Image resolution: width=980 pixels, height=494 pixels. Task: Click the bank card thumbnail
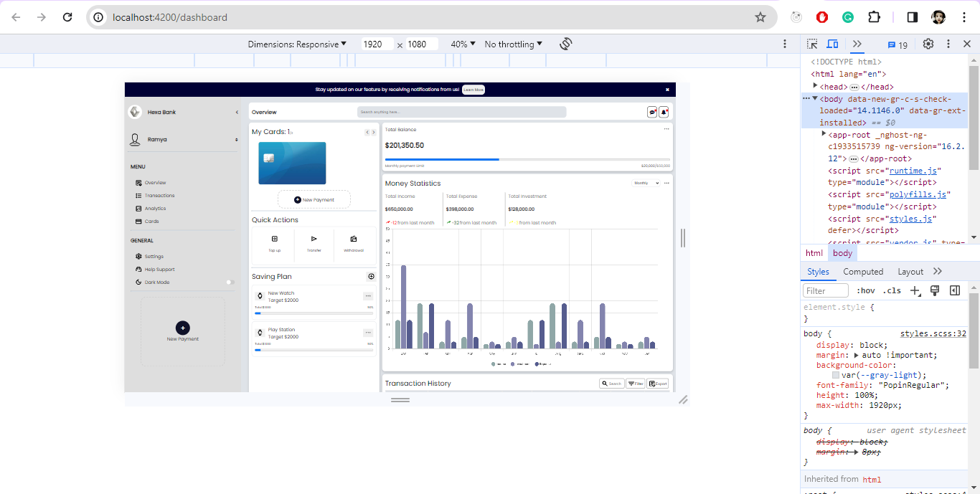tap(292, 163)
